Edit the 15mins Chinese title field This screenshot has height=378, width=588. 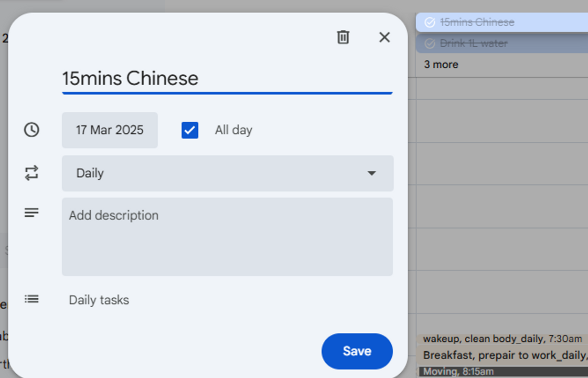click(x=227, y=79)
